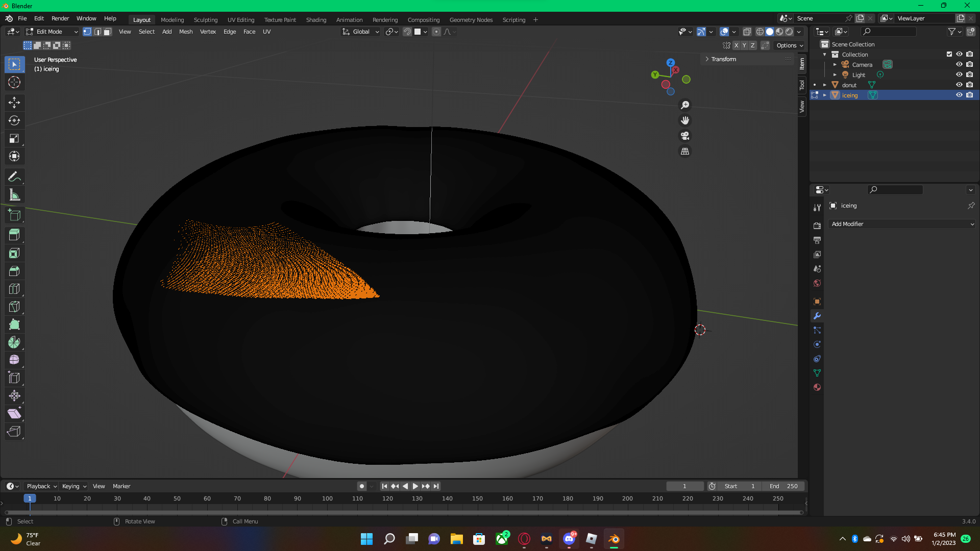Select the Measure tool
The width and height of the screenshot is (980, 551).
tap(14, 195)
